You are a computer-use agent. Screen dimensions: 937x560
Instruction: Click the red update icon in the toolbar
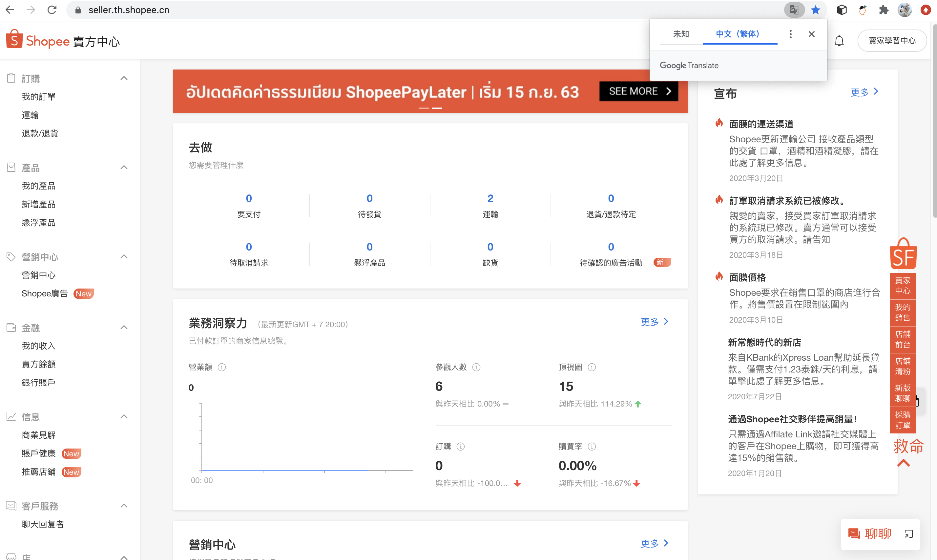[926, 10]
